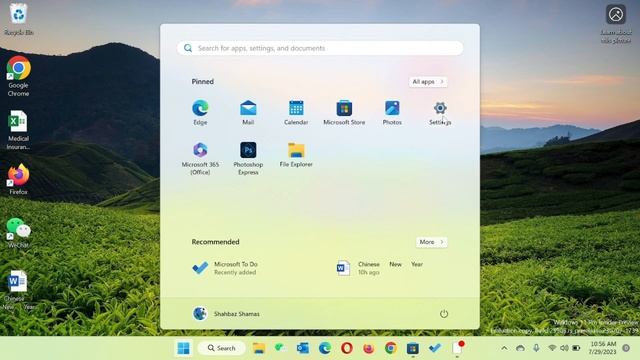Open the Photos app
The image size is (640, 360).
392,112
